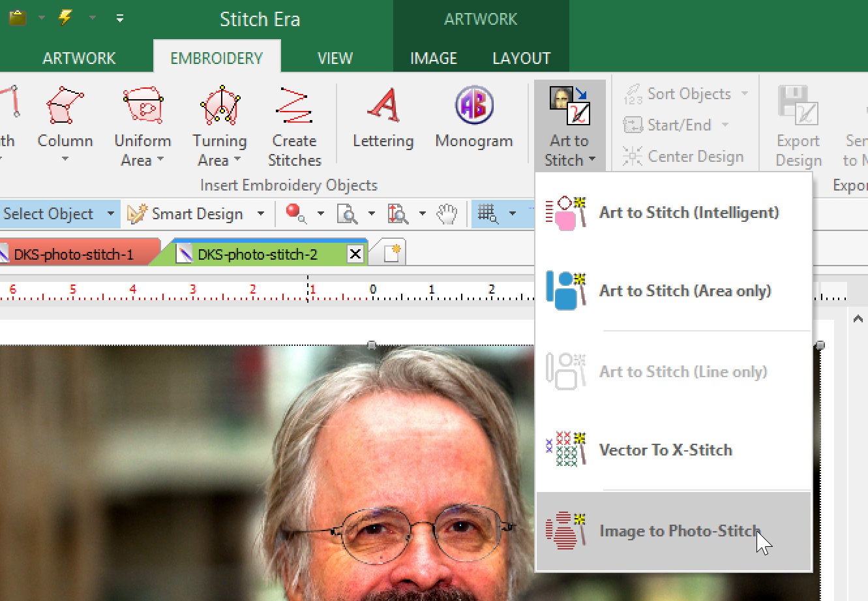The image size is (868, 601).
Task: Select the Uniform Area tool icon
Action: (x=142, y=106)
